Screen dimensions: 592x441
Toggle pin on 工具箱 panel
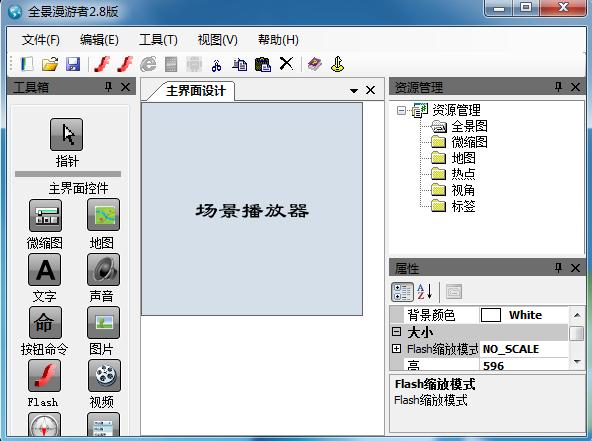[x=108, y=87]
